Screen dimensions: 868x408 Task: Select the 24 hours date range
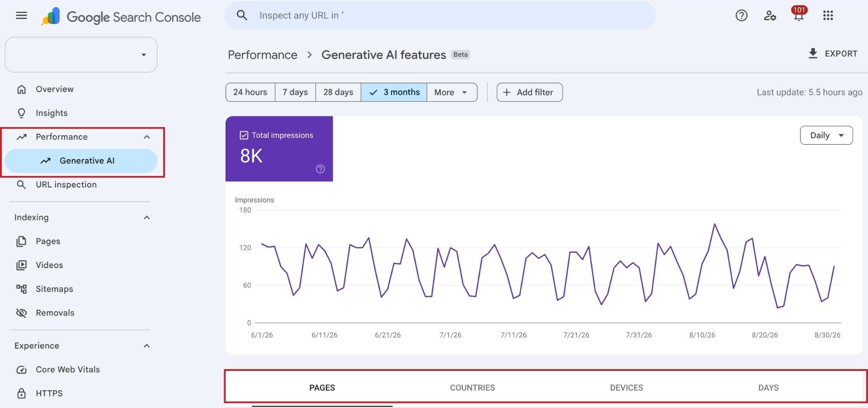click(x=250, y=92)
